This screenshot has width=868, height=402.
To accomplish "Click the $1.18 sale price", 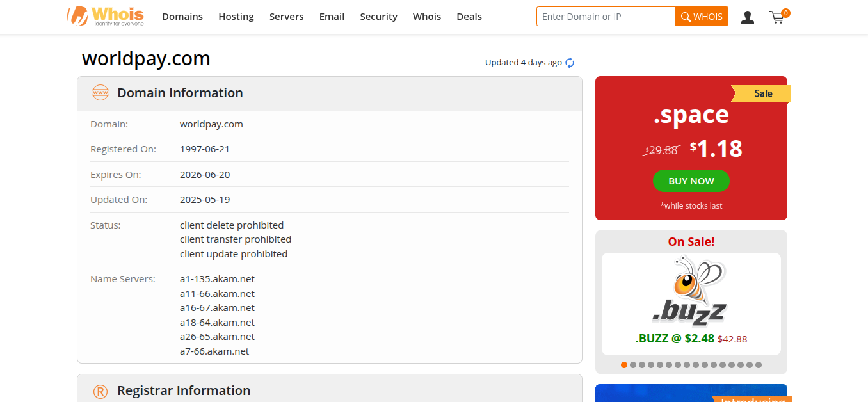I will coord(716,149).
